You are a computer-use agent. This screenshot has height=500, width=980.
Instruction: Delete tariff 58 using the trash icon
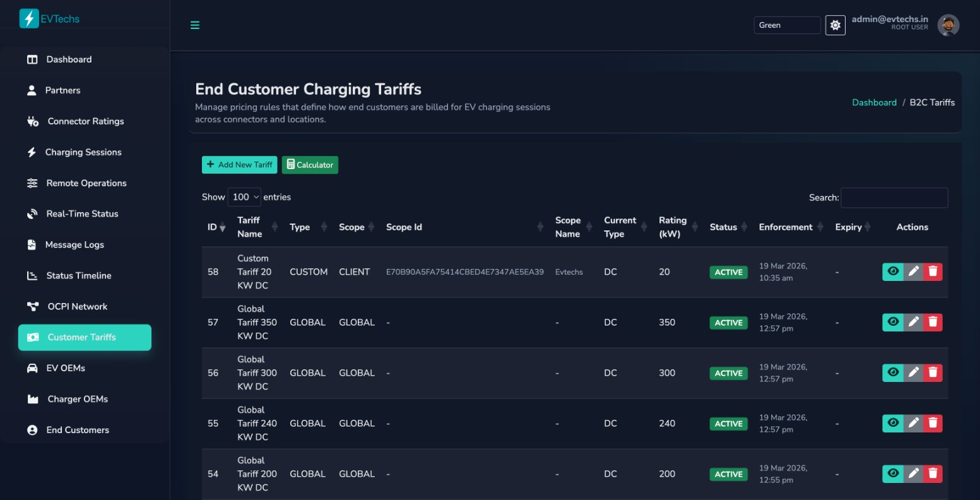pos(933,271)
